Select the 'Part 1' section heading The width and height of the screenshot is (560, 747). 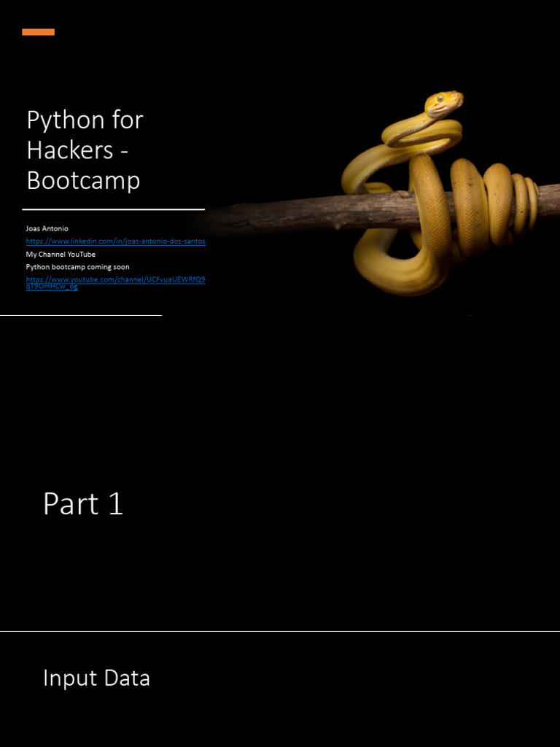tap(83, 503)
